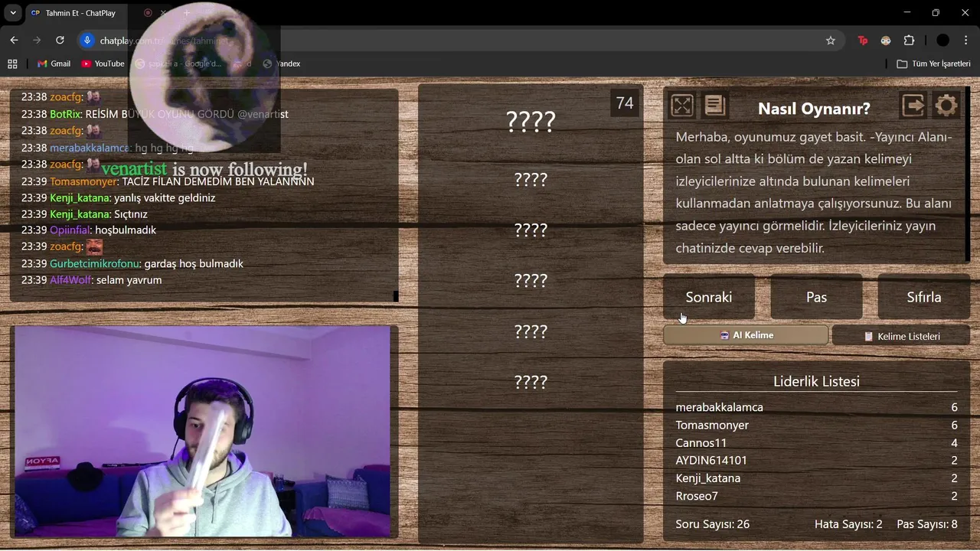Image resolution: width=980 pixels, height=551 pixels.
Task: Open the Chrome profile avatar
Action: (x=943, y=41)
